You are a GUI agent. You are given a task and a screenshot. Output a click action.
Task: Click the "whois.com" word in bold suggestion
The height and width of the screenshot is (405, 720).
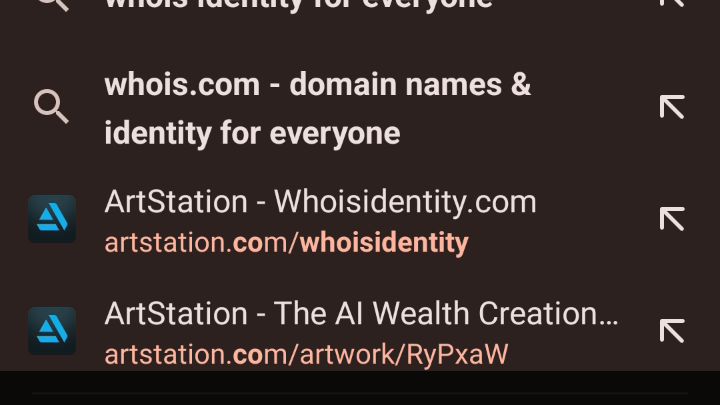(182, 85)
